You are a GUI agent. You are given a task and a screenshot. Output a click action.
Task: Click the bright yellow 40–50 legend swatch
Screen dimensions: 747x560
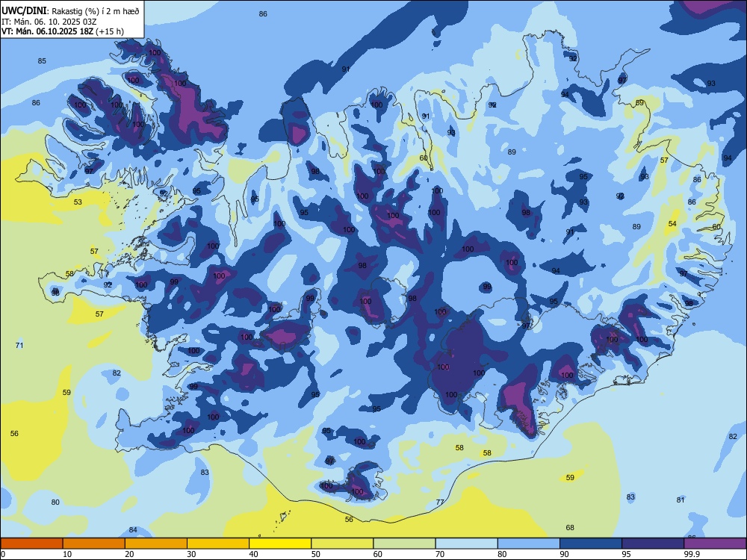tap(280, 544)
